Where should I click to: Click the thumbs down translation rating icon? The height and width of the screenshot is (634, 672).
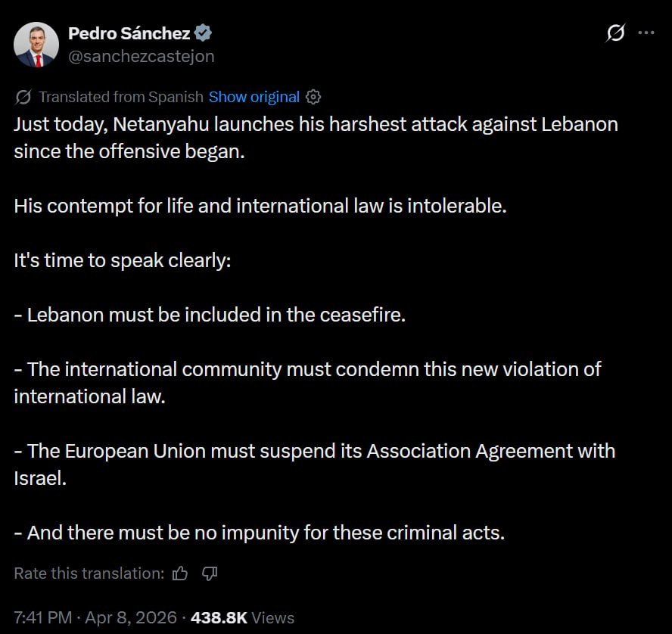pyautogui.click(x=210, y=573)
